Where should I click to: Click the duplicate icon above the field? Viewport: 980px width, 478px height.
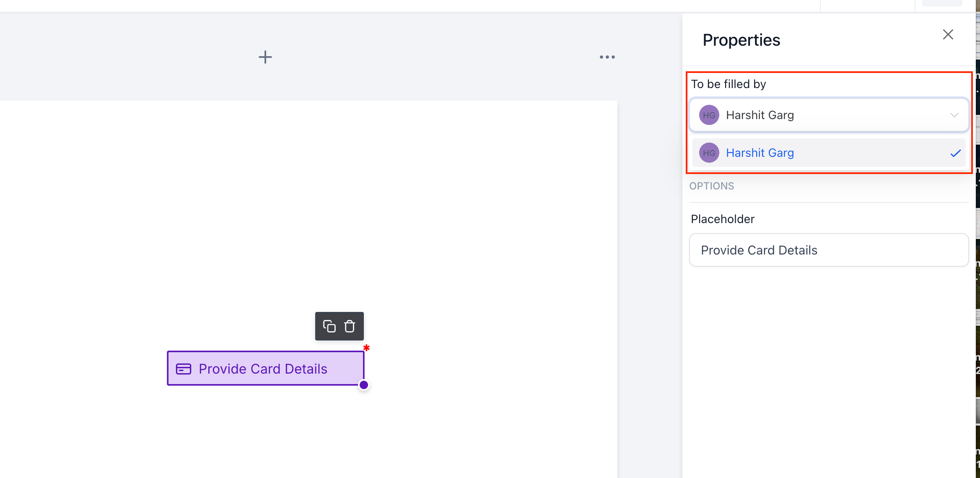(x=329, y=326)
